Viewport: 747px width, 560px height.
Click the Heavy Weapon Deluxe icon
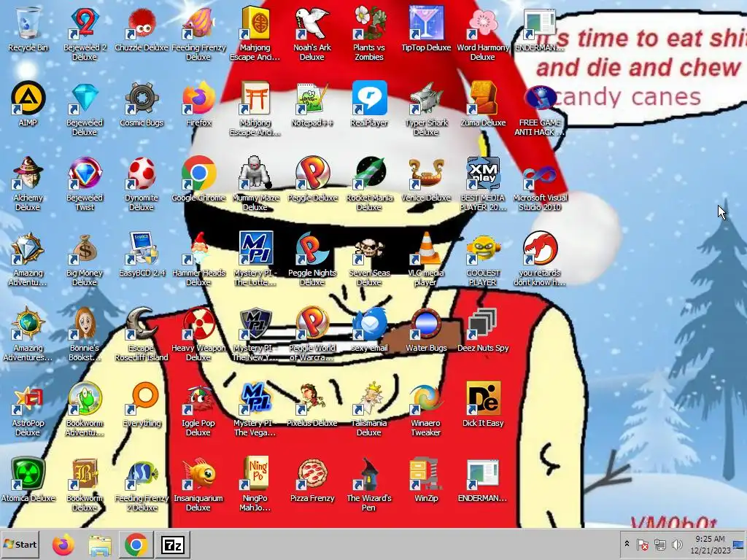click(x=198, y=334)
